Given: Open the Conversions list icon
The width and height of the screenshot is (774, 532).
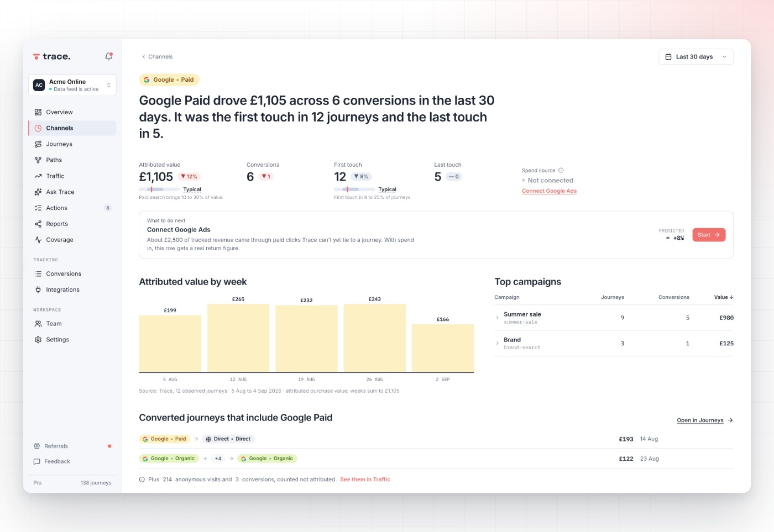Looking at the screenshot, I should tap(38, 274).
